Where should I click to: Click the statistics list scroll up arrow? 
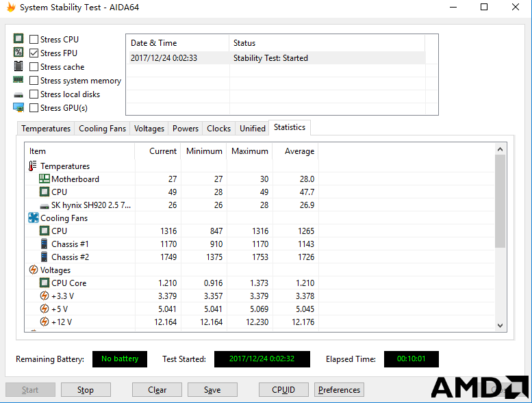[500, 149]
